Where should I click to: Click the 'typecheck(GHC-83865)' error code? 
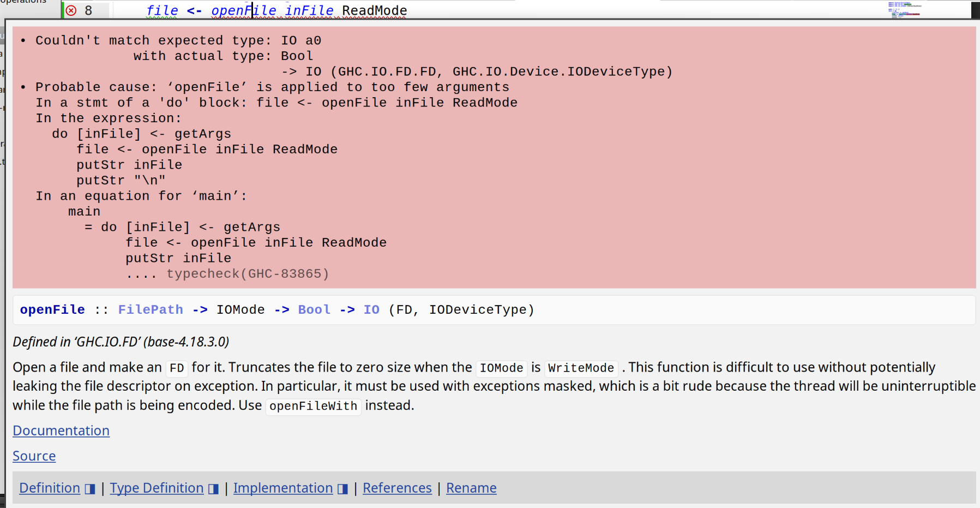(248, 273)
